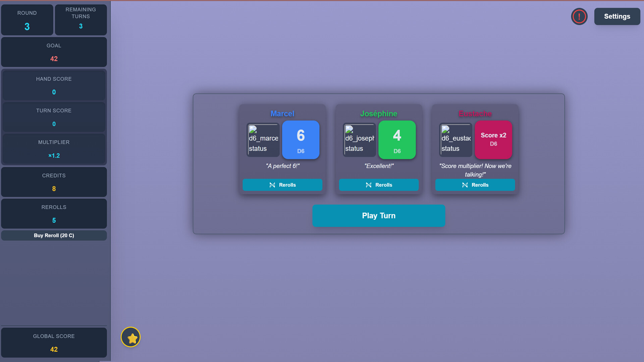
Task: Click the Global Score 42 panel
Action: click(x=54, y=343)
